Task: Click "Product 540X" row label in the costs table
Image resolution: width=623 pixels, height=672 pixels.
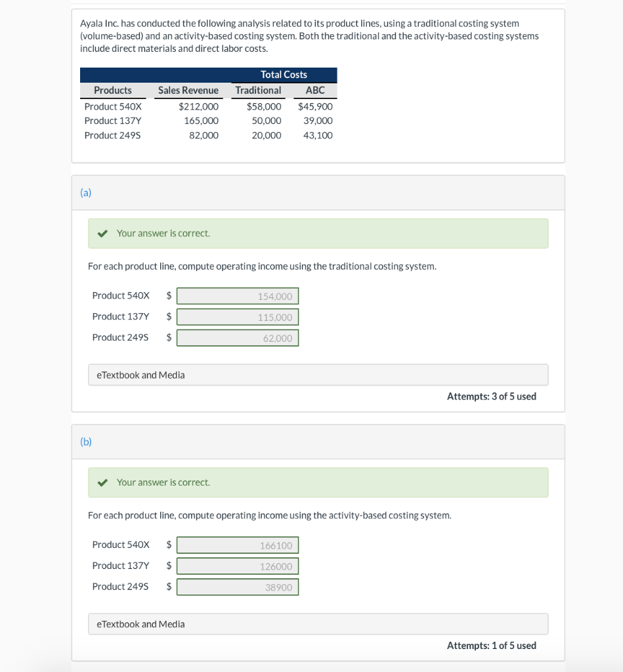Action: 113,107
